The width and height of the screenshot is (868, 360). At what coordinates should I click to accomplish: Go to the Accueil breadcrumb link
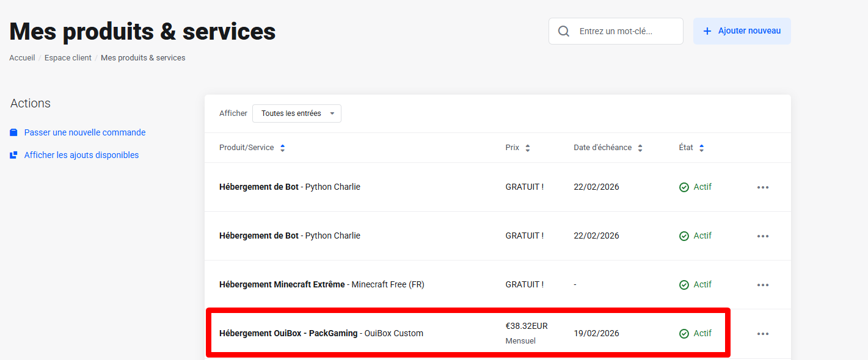click(x=22, y=58)
